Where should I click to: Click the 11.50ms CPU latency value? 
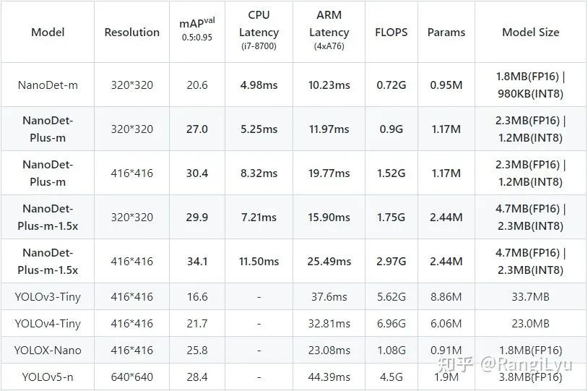coord(259,262)
